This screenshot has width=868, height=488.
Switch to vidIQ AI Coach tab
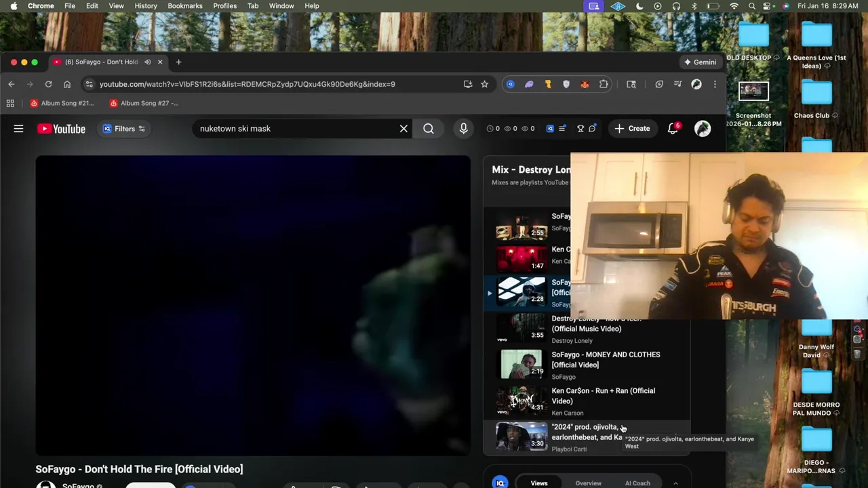click(x=637, y=483)
